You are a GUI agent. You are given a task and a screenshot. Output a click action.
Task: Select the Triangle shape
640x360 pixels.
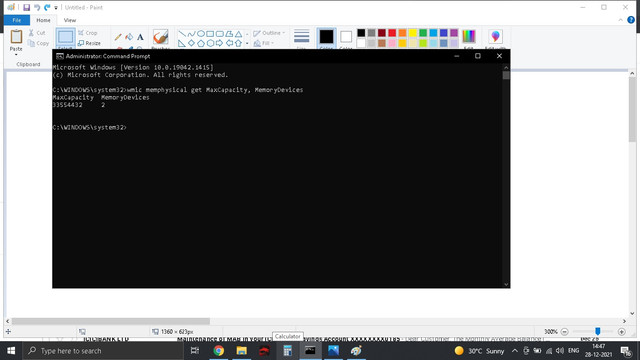[238, 34]
